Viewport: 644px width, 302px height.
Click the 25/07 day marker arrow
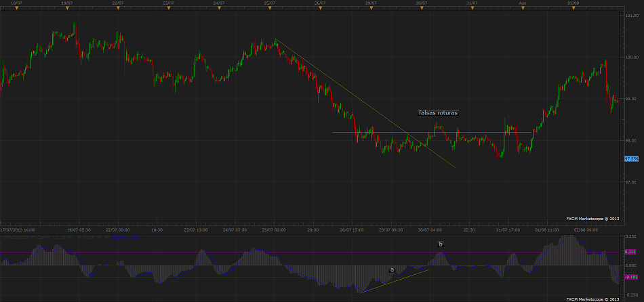coord(270,9)
